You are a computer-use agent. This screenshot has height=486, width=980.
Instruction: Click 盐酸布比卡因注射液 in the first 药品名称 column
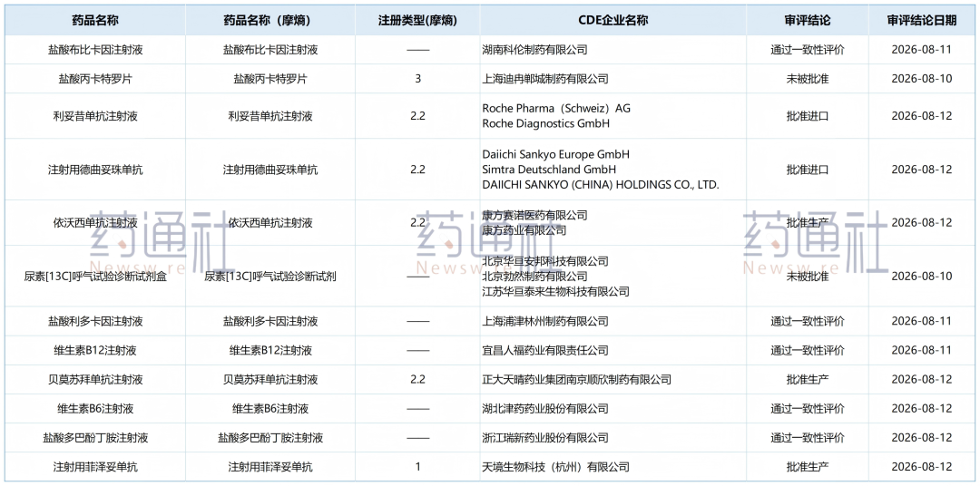tap(95, 49)
